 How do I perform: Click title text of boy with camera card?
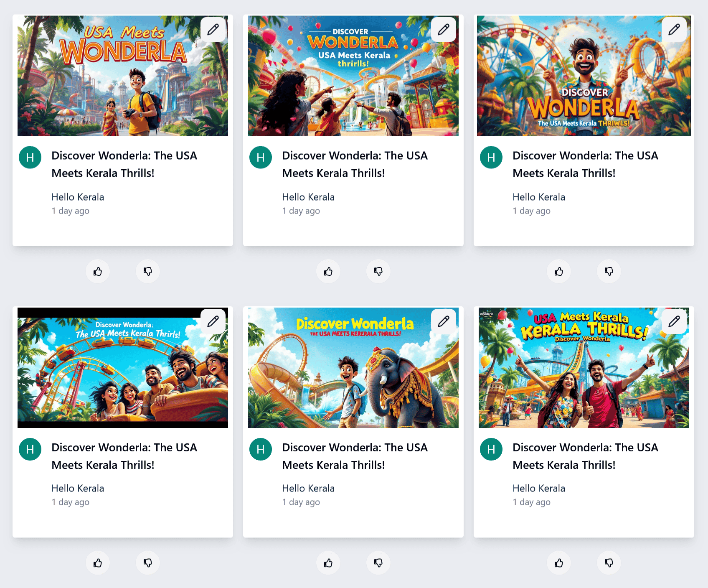point(124,164)
